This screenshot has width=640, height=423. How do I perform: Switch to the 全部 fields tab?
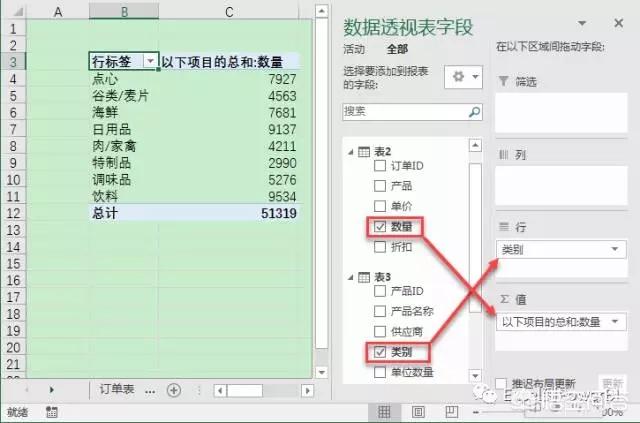coord(397,49)
